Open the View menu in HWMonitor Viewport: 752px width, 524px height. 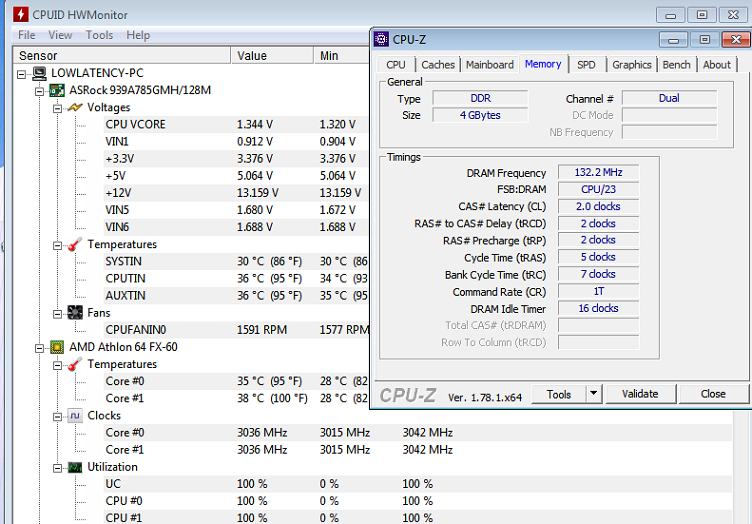(60, 35)
